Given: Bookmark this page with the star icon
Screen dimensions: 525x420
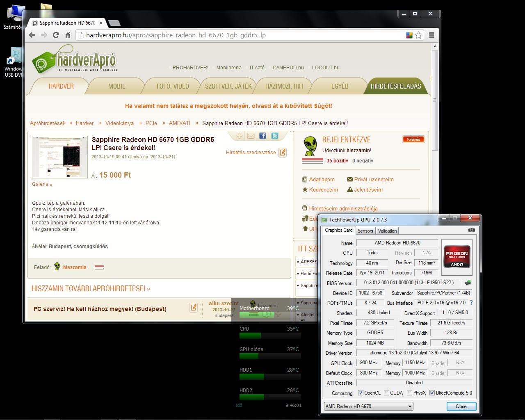Looking at the screenshot, I should (x=418, y=35).
